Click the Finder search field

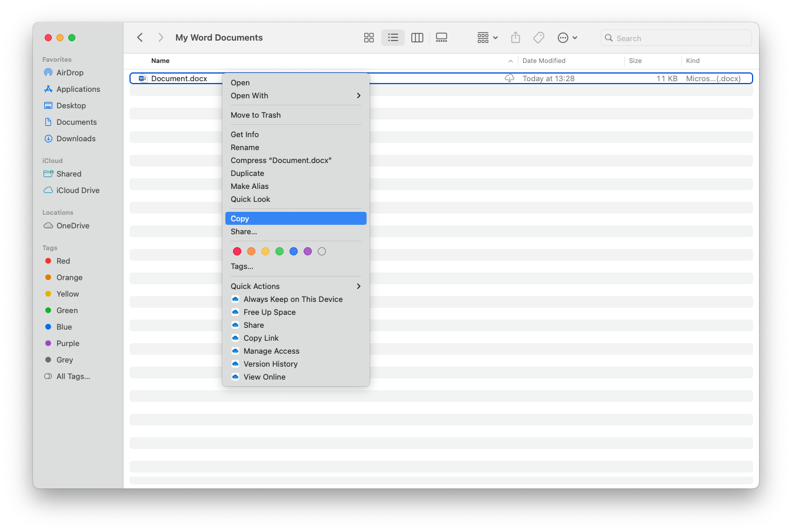(x=676, y=38)
